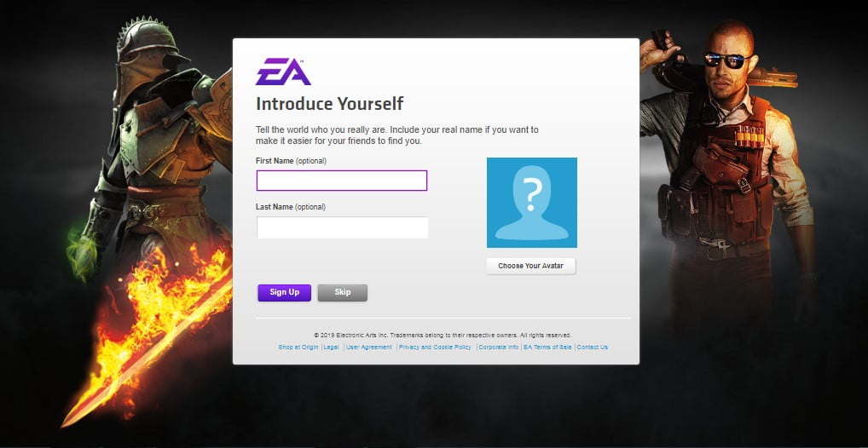
Task: Click the Electronic Arts copyright notice
Action: [443, 336]
